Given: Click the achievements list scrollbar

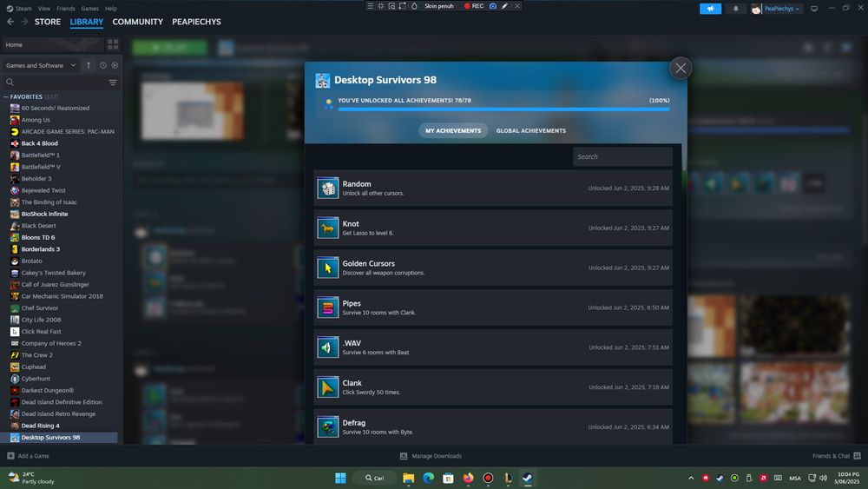Looking at the screenshot, I should pyautogui.click(x=684, y=158).
